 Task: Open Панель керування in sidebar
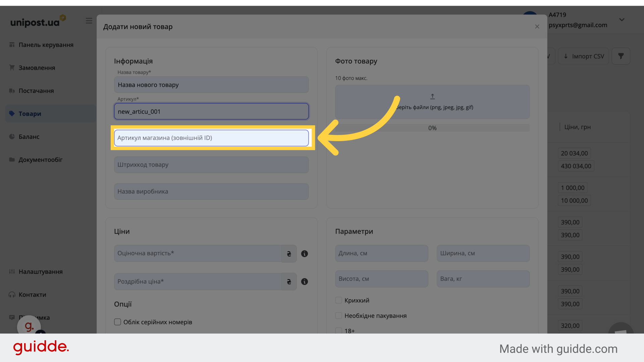point(46,45)
